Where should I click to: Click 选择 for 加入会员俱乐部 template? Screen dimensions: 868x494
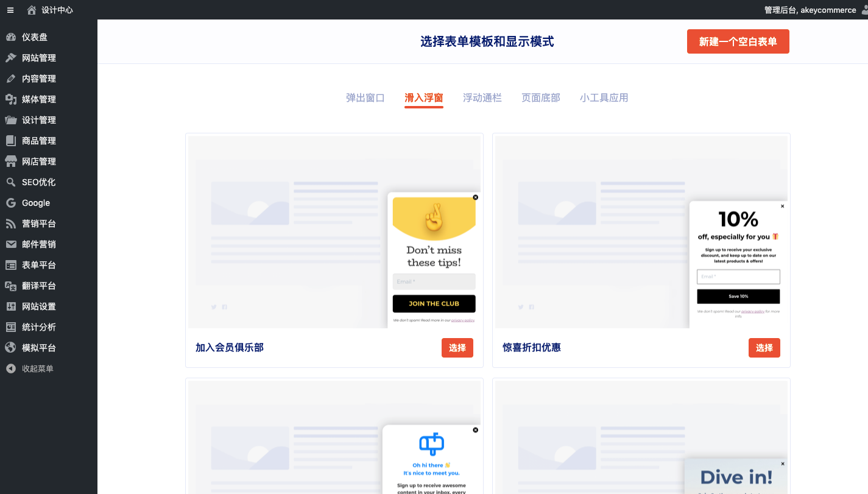(x=457, y=348)
